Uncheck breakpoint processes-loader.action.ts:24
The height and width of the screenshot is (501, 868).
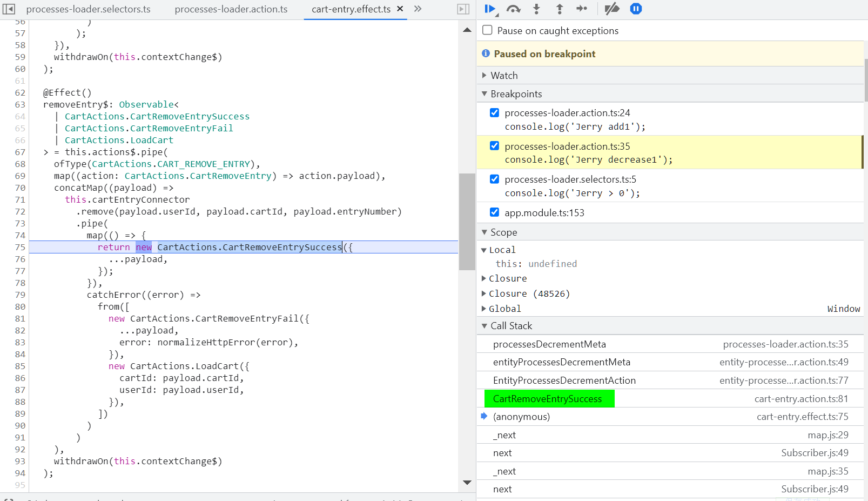point(494,113)
